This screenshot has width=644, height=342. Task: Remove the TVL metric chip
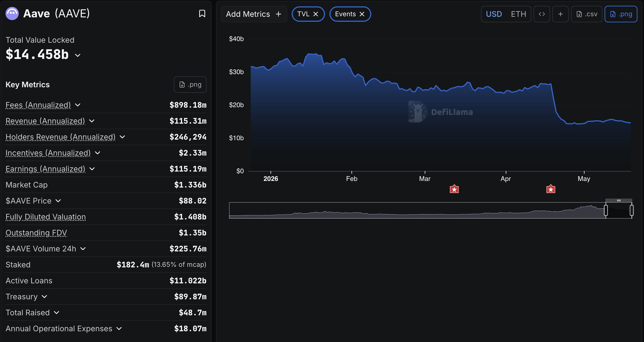pyautogui.click(x=316, y=14)
